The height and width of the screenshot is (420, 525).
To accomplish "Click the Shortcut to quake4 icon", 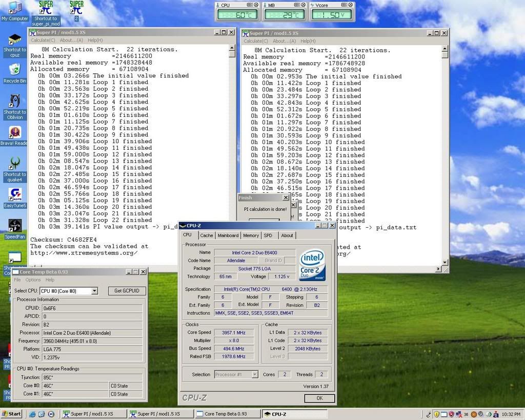I will [14, 164].
